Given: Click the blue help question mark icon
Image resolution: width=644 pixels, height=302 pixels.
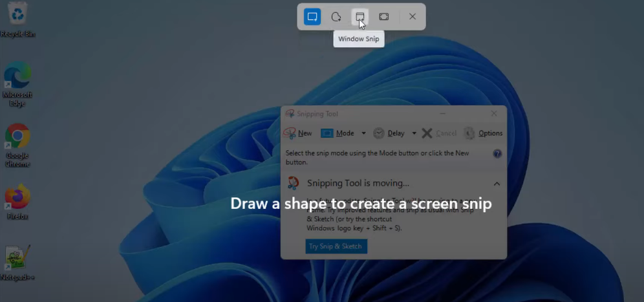Looking at the screenshot, I should coord(497,154).
